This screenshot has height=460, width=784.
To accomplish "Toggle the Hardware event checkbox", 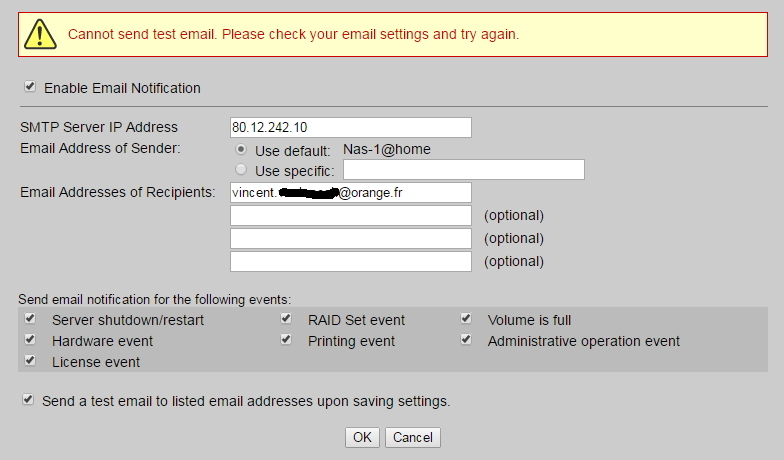I will [x=31, y=340].
